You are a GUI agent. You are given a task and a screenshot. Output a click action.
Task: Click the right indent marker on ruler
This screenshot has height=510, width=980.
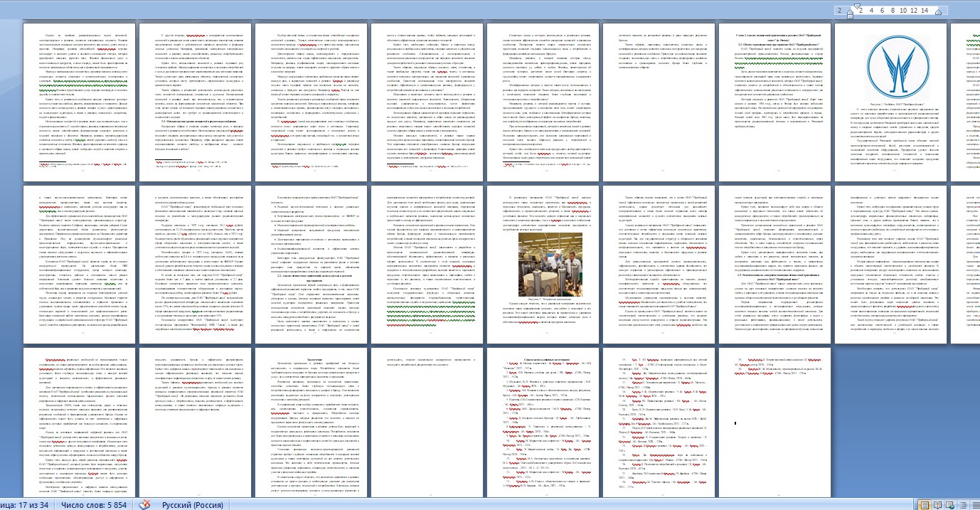pyautogui.click(x=937, y=14)
